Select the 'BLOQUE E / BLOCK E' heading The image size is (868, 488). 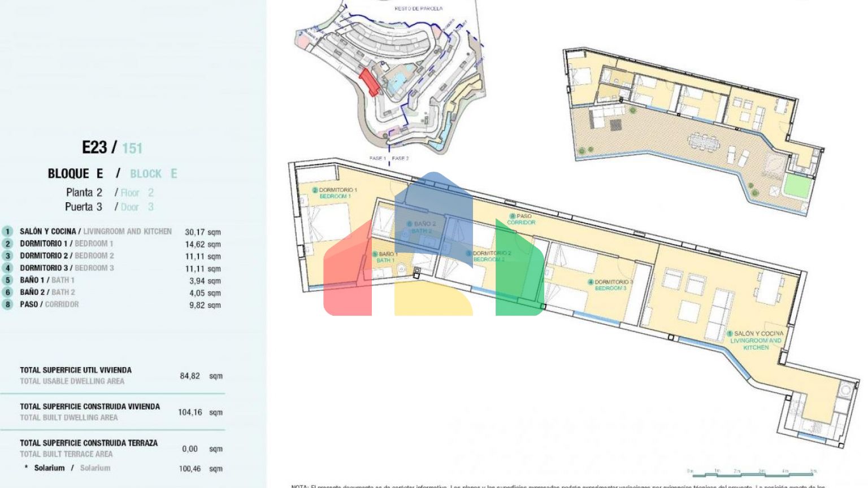point(112,174)
